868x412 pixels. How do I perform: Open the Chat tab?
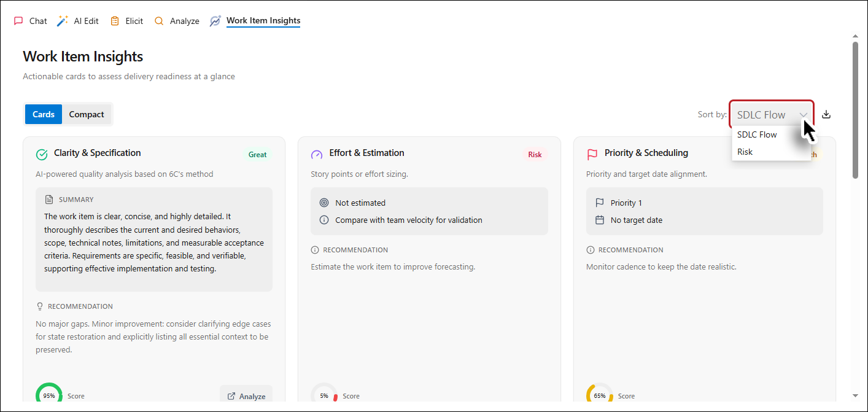[30, 21]
